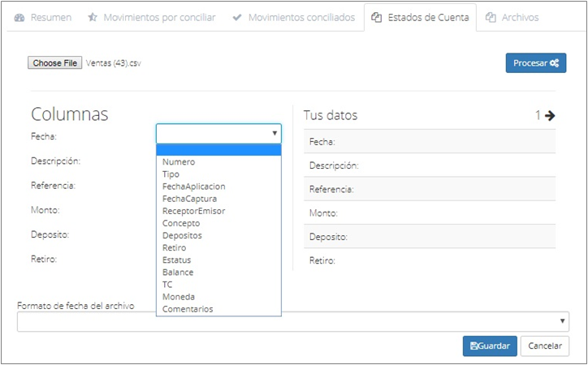The image size is (588, 365).
Task: Open the Movimientos conciliados tab
Action: pos(294,18)
